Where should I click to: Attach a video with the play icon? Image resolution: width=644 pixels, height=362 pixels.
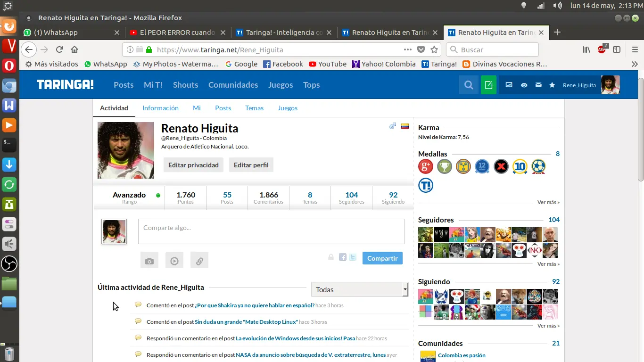point(174,261)
